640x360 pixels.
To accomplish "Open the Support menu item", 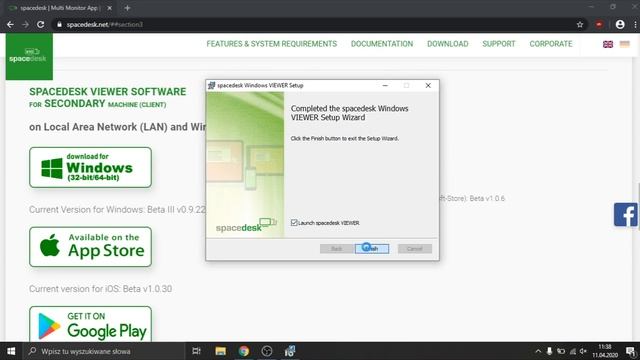I will (498, 44).
